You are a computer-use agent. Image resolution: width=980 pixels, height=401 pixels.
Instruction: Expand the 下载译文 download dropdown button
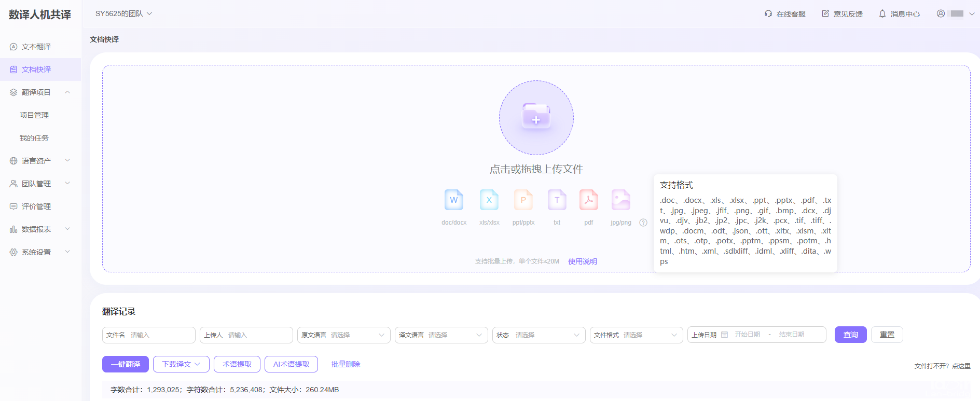[x=181, y=364]
